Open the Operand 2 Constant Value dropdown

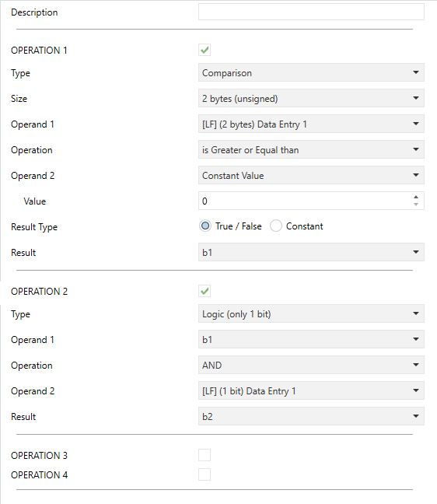click(x=311, y=176)
